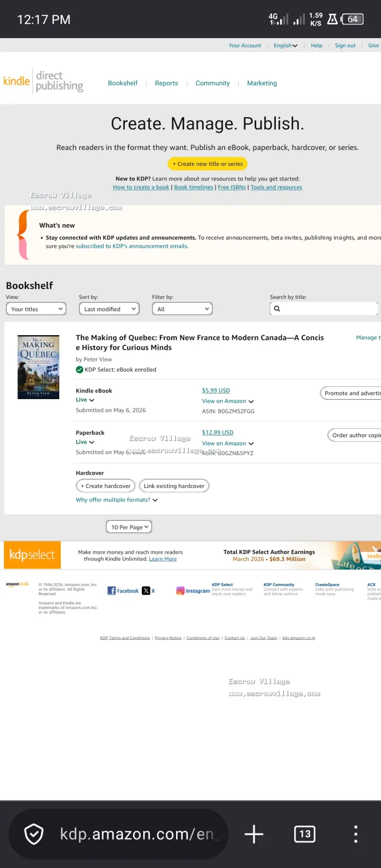Click the $12.99 USD paperback price link
The image size is (381, 868).
click(218, 433)
